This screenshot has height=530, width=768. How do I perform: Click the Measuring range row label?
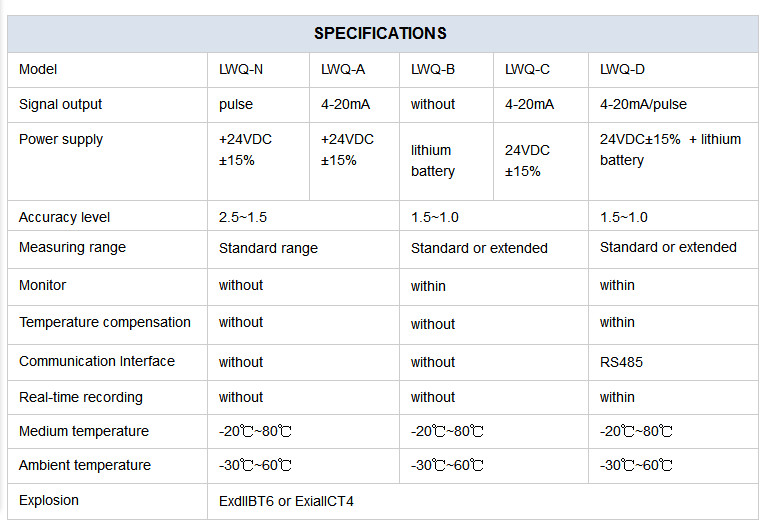72,247
